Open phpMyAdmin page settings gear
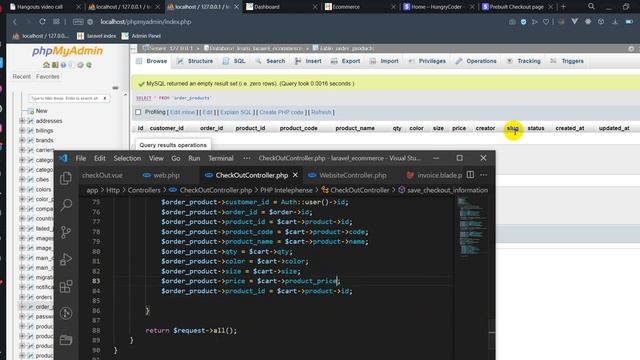This screenshot has height=360, width=640. pos(631,49)
